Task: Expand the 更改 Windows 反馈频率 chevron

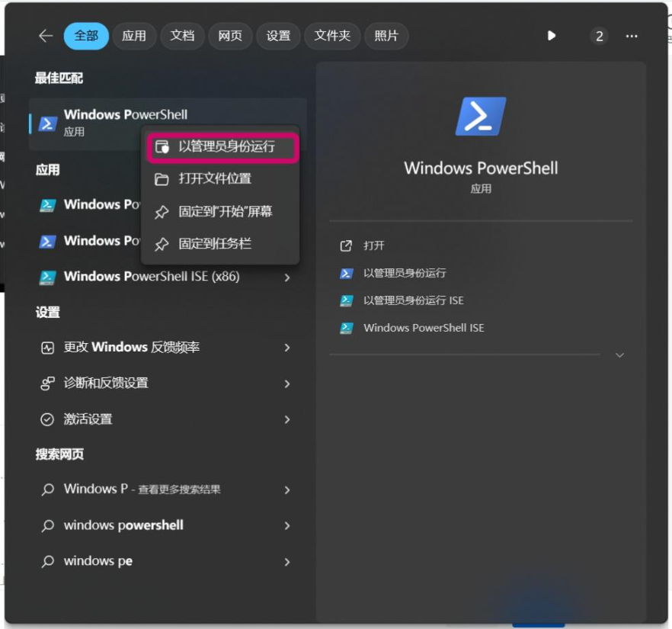Action: tap(287, 347)
